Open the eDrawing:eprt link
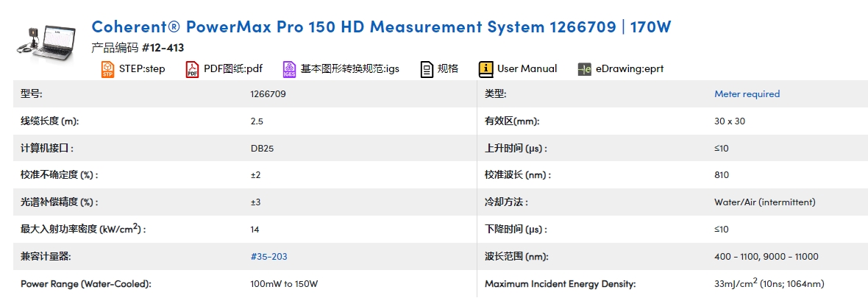Viewport: 868px width, 298px height. click(x=630, y=68)
